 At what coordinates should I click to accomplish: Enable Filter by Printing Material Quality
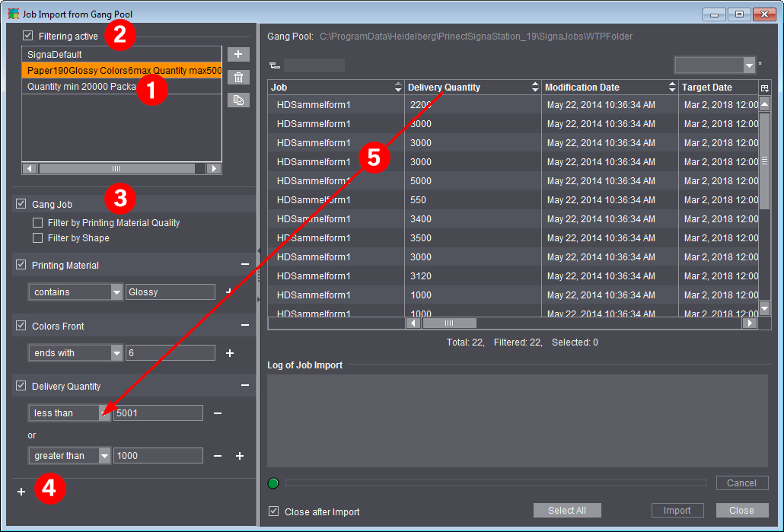pyautogui.click(x=38, y=223)
